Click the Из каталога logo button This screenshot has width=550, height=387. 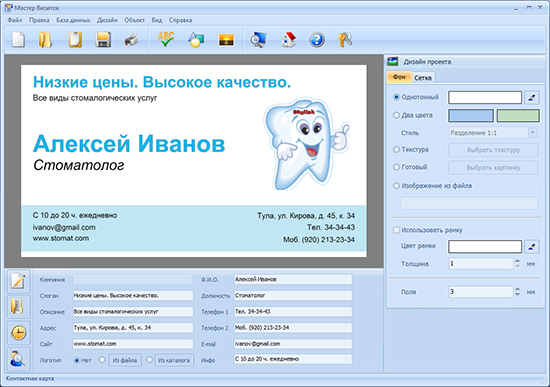coord(174,360)
